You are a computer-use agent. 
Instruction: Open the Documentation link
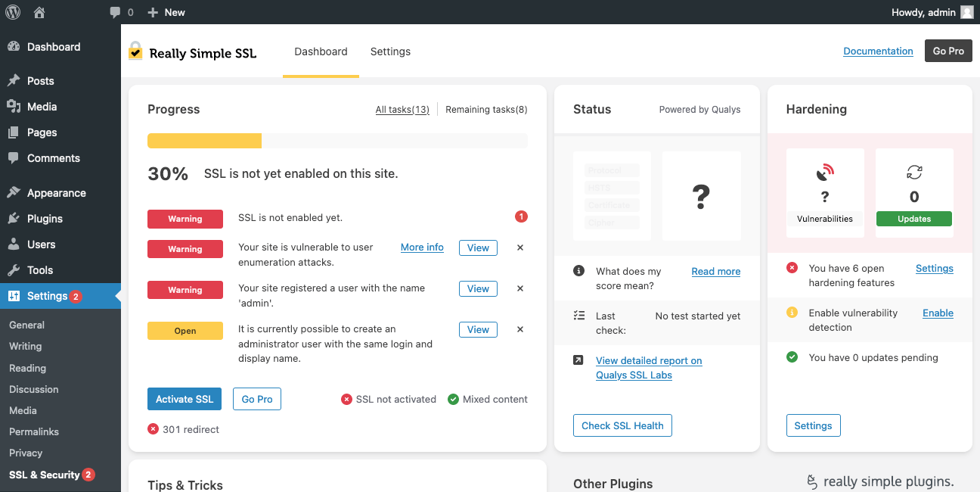878,51
